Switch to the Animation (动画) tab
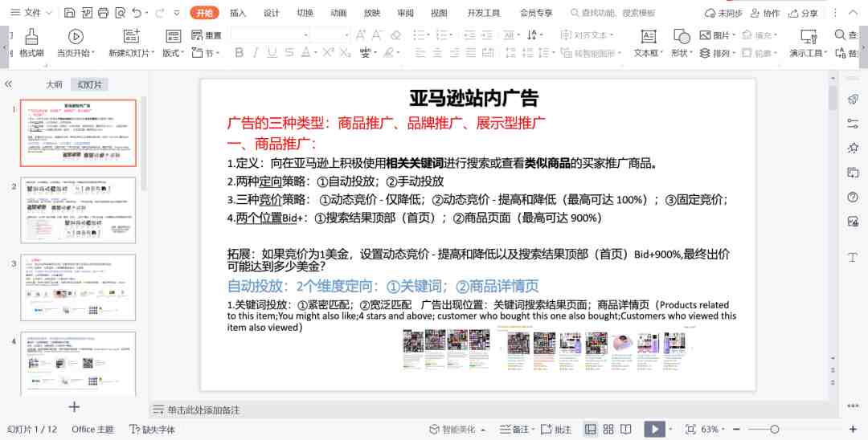 pos(338,13)
